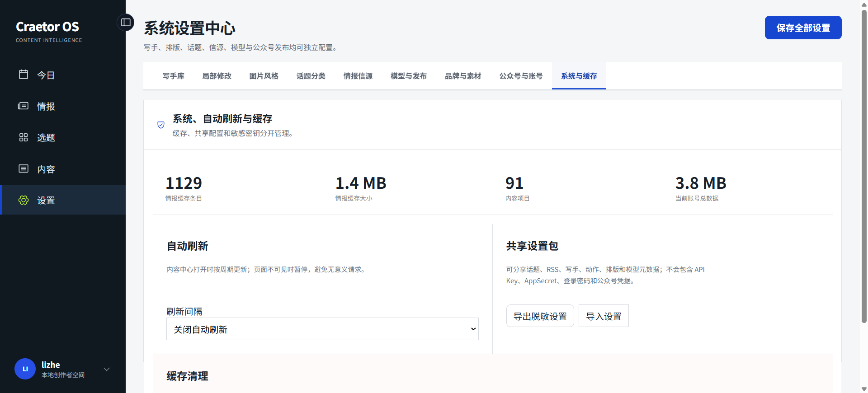Screen dimensions: 868x393
Task: Click the 系统设置中心 page title
Action: click(189, 28)
